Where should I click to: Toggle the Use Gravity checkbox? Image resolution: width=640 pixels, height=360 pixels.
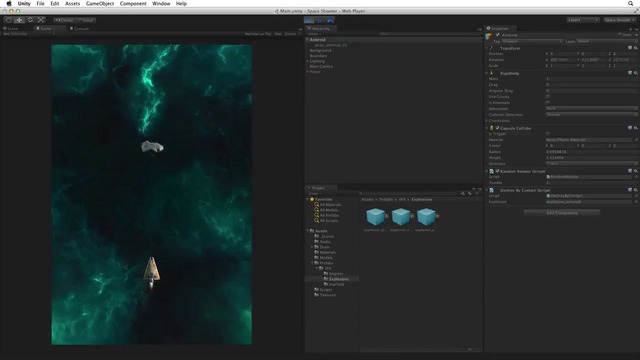point(548,97)
